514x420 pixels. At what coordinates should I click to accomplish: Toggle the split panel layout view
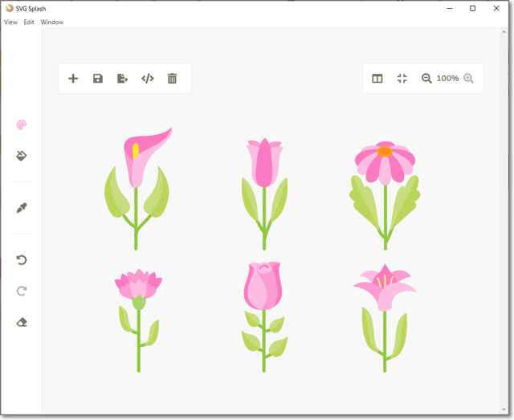[377, 79]
